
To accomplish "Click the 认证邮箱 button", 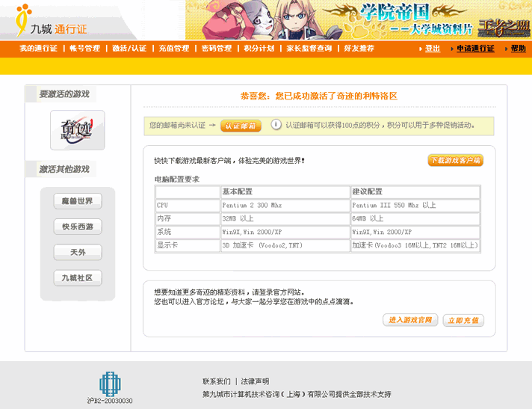I will (x=241, y=126).
